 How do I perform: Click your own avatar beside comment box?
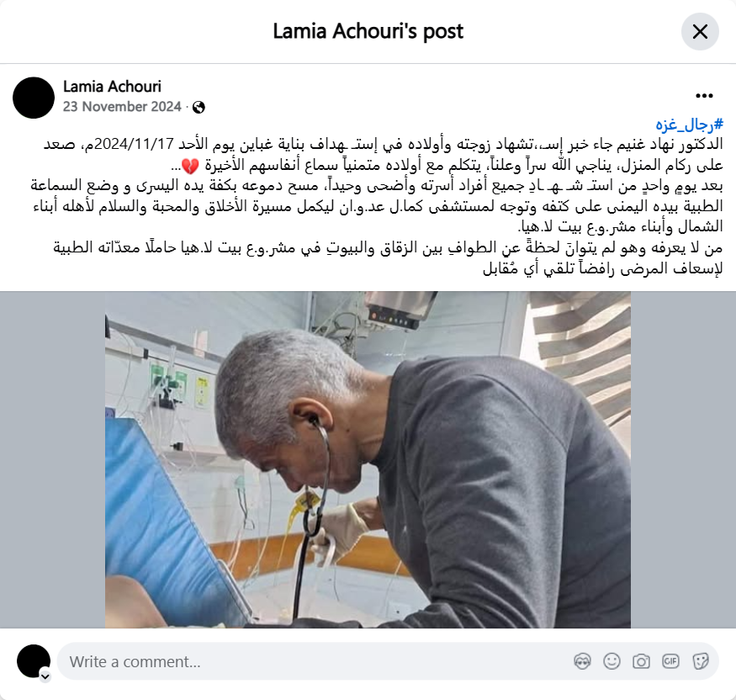(34, 661)
